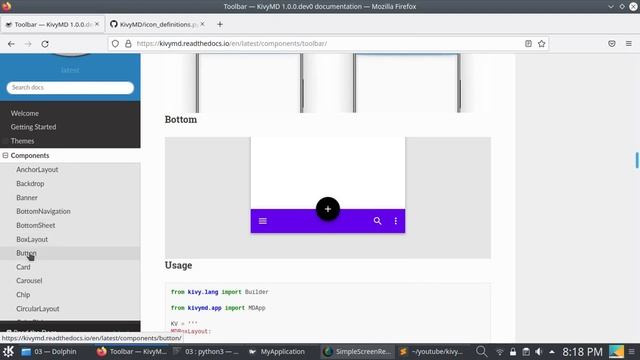Image resolution: width=640 pixels, height=360 pixels.
Task: Switch to the 03 — Dolphin taskbar window
Action: coord(49,351)
